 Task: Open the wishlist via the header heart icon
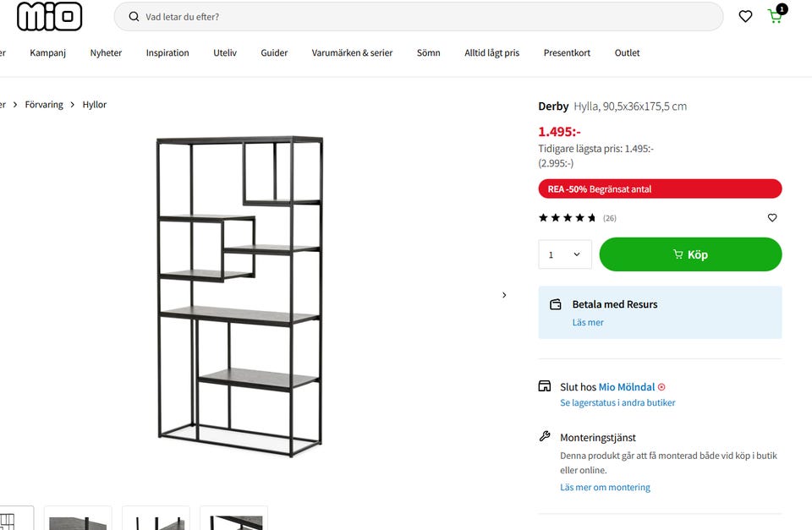745,16
